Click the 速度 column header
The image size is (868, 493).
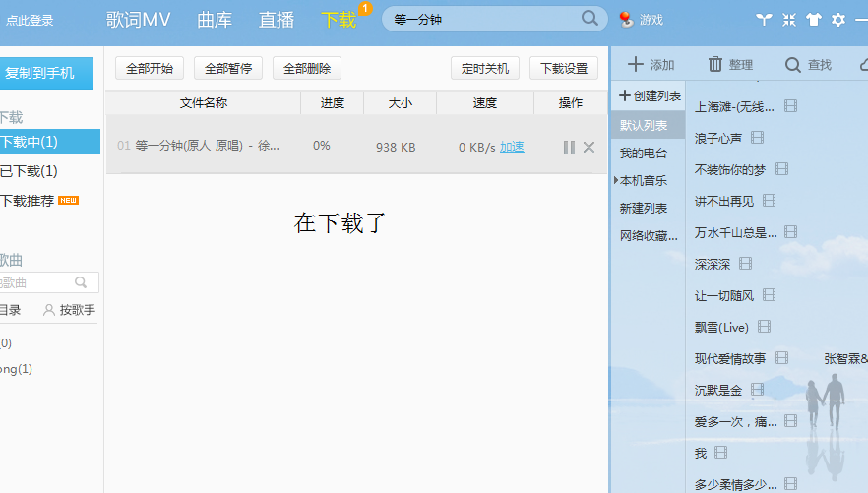485,103
